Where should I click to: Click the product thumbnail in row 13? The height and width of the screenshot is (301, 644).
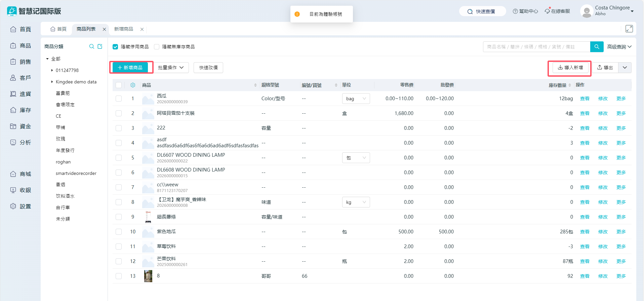[148, 276]
